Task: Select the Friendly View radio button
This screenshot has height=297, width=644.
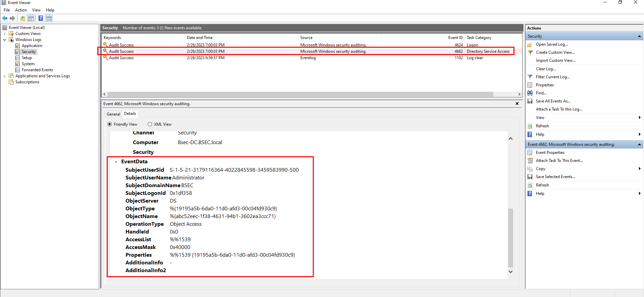Action: (109, 124)
